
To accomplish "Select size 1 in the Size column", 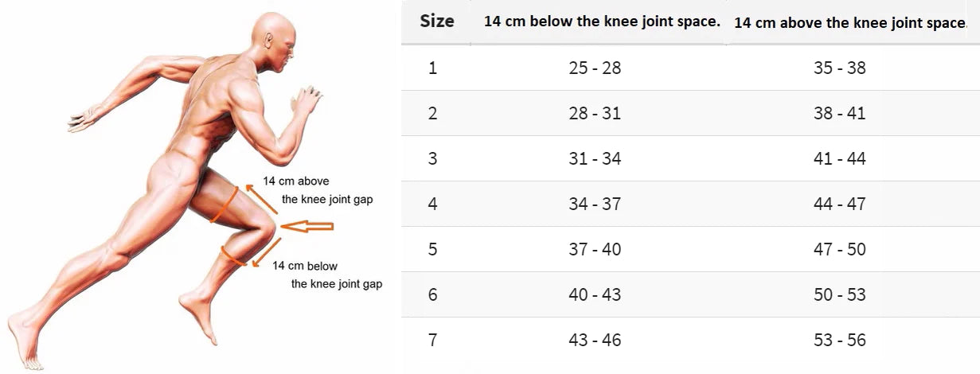I will [x=432, y=68].
